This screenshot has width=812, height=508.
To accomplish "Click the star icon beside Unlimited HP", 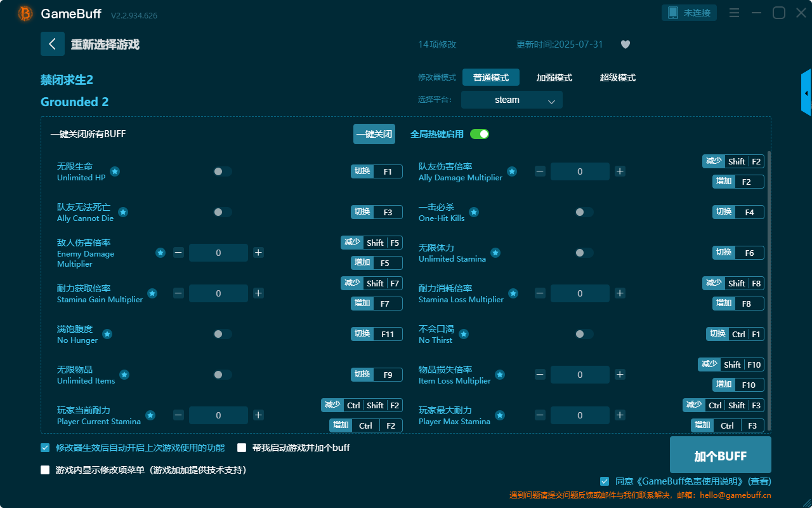I will pos(115,171).
